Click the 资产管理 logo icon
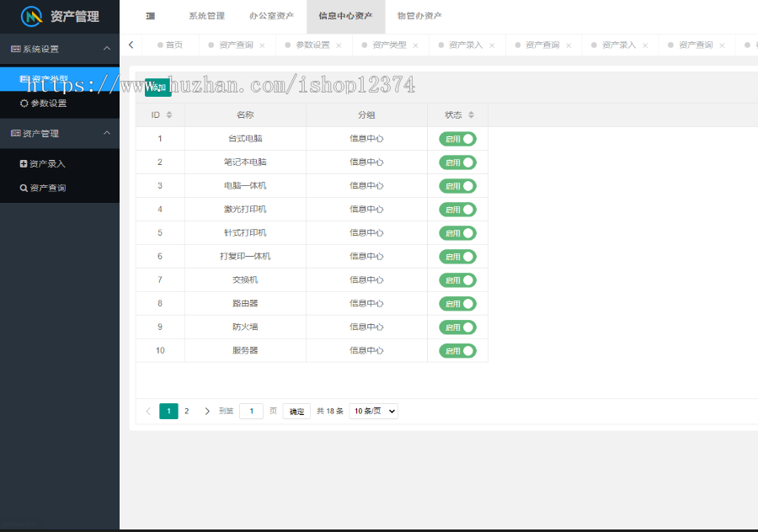Viewport: 758px width, 532px height. pos(31,17)
